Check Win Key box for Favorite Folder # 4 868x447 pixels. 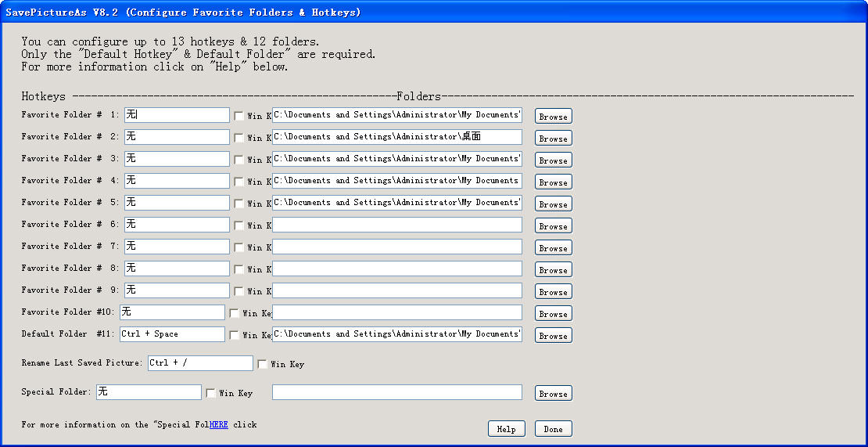[239, 182]
